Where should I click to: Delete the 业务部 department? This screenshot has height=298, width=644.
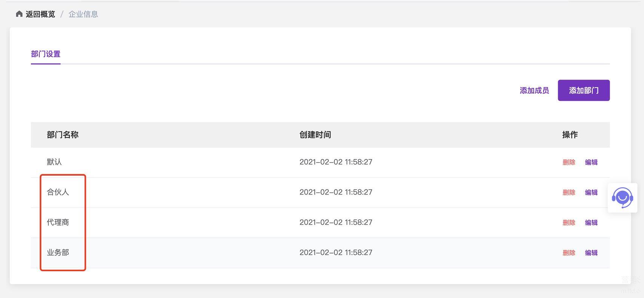point(569,253)
